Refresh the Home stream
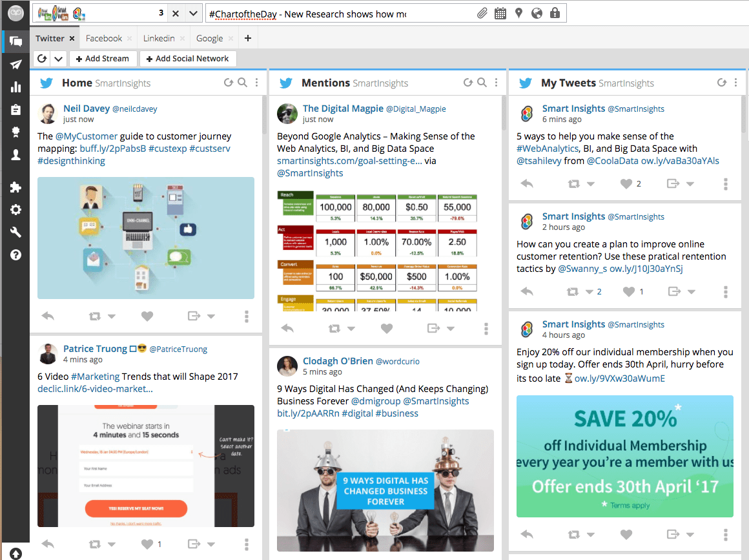Viewport: 749px width, 560px height. pyautogui.click(x=228, y=83)
